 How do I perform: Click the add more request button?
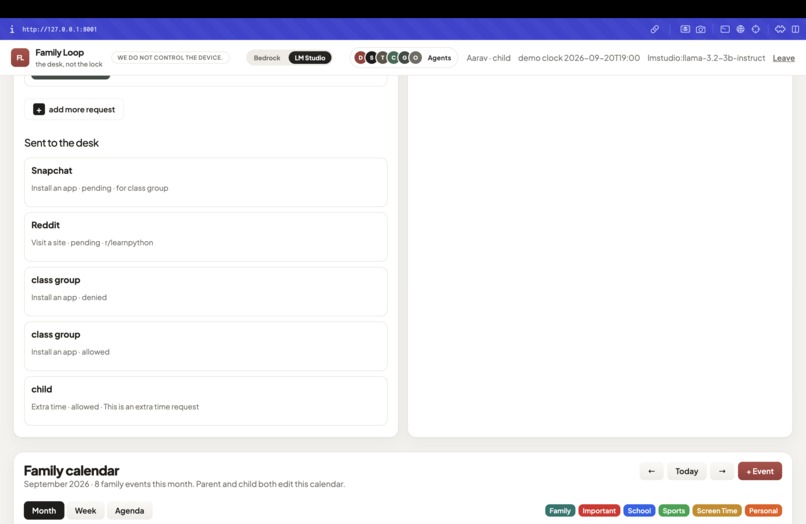coord(74,109)
